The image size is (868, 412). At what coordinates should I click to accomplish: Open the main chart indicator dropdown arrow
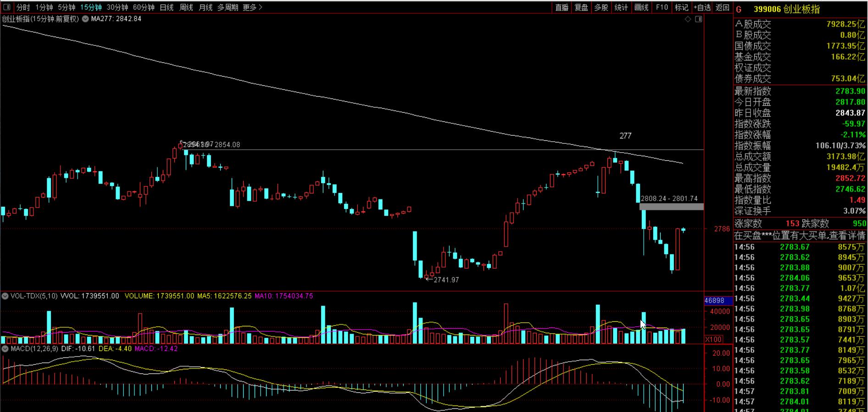pyautogui.click(x=85, y=19)
